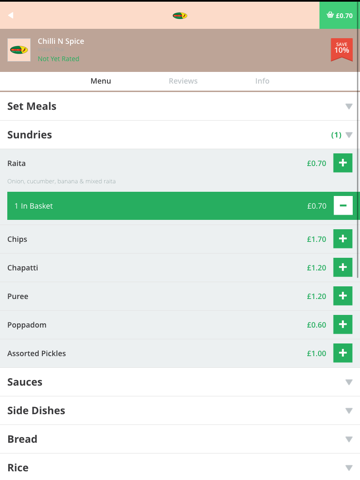Image resolution: width=360 pixels, height=480 pixels.
Task: Add Poppadom with its plus icon
Action: [x=343, y=325]
